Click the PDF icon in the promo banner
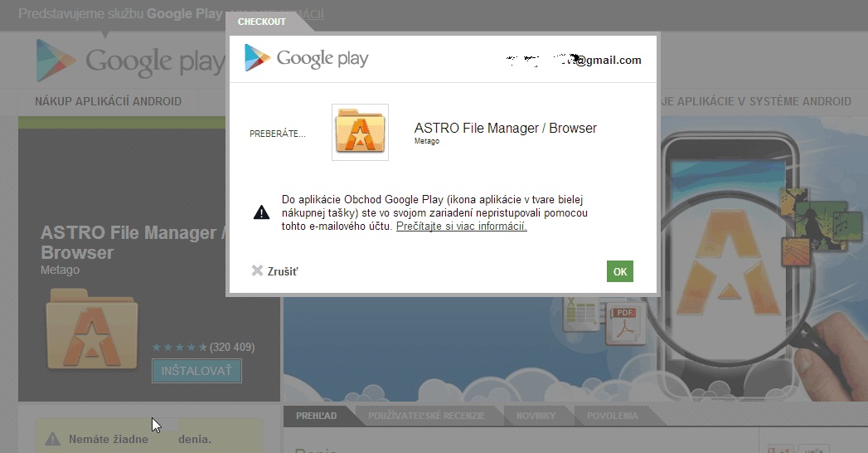 [625, 324]
